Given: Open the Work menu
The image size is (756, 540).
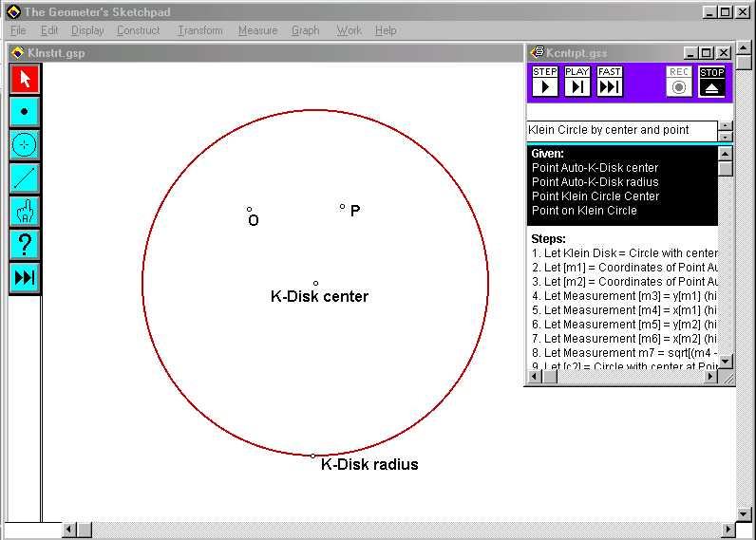Looking at the screenshot, I should coord(350,30).
